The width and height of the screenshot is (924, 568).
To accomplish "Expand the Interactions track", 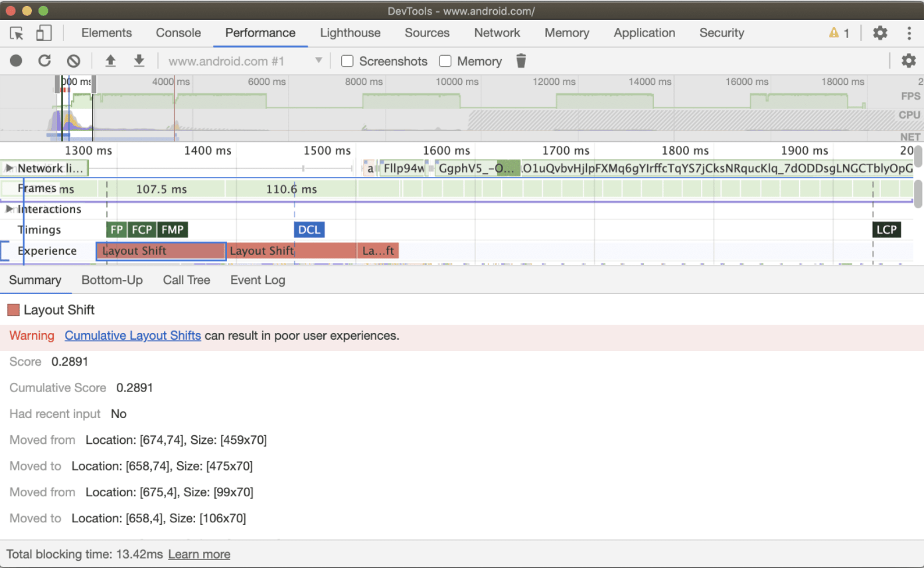I will coord(9,209).
